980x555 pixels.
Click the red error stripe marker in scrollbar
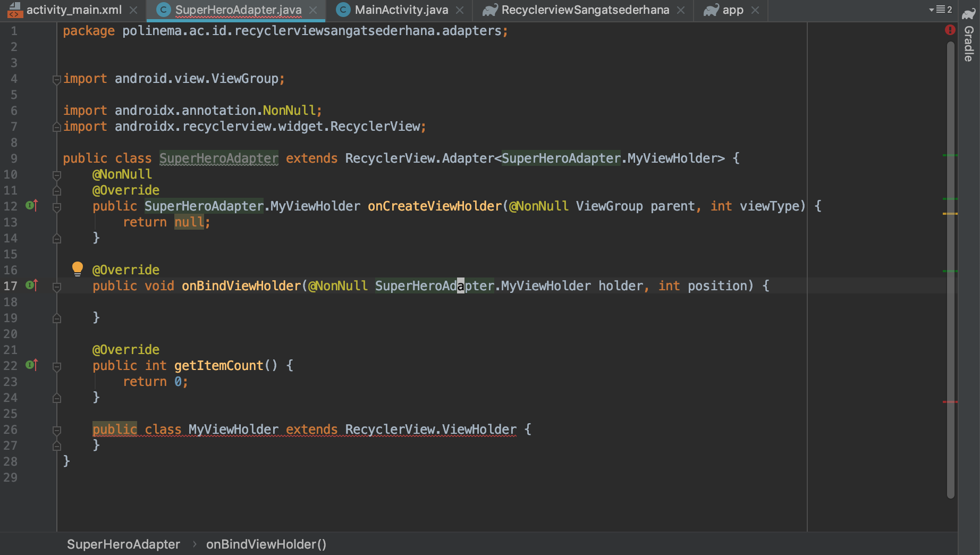[950, 402]
